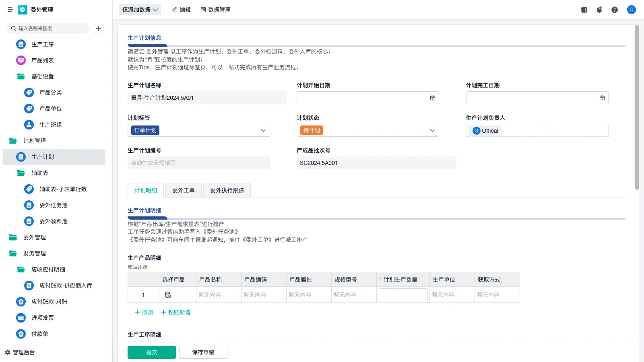Click the calendar icon in 计划完工日期 field

click(x=602, y=98)
